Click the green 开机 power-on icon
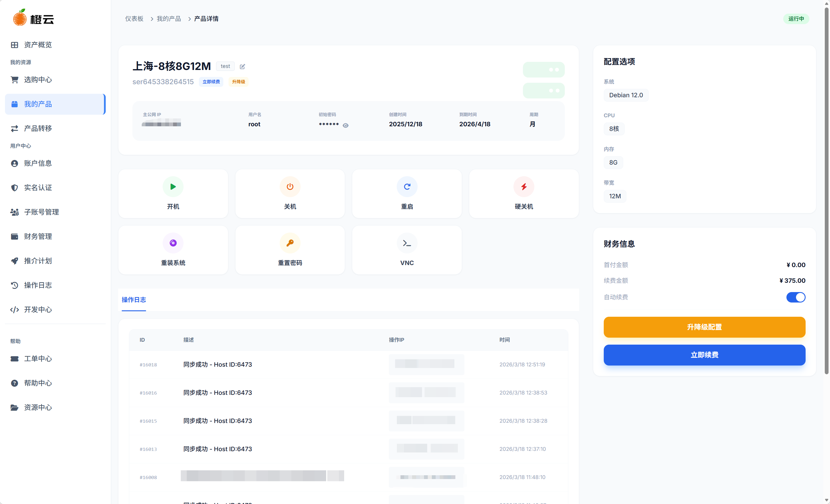The image size is (830, 504). 173,186
